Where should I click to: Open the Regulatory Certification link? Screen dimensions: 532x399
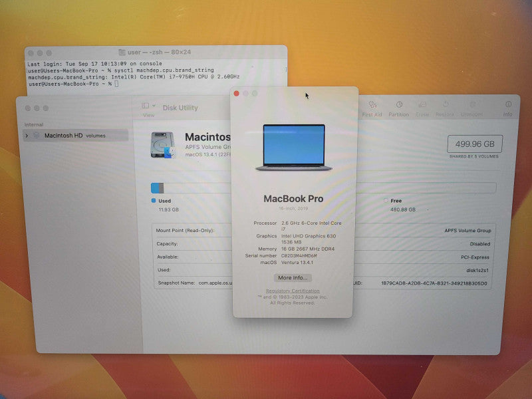(x=293, y=291)
